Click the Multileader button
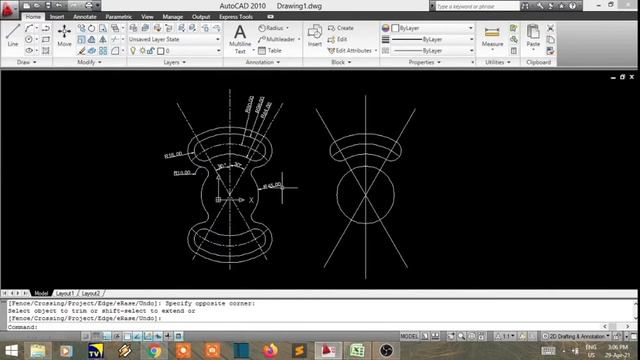 click(276, 39)
